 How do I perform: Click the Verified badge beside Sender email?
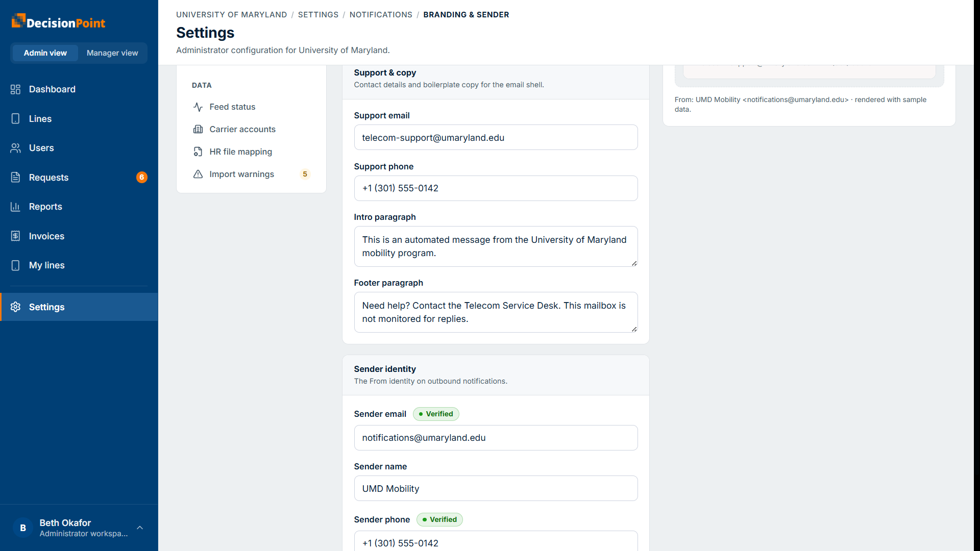pyautogui.click(x=436, y=414)
